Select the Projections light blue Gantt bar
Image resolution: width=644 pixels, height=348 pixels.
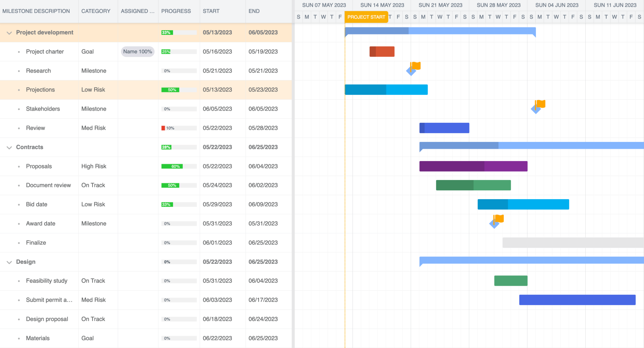[386, 90]
